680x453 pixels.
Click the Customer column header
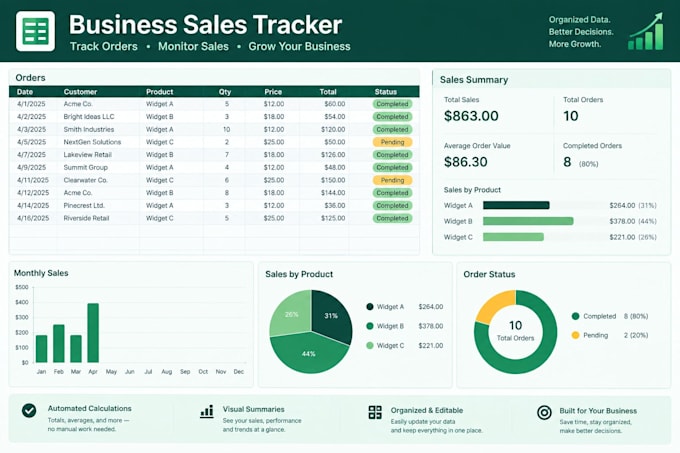click(80, 92)
